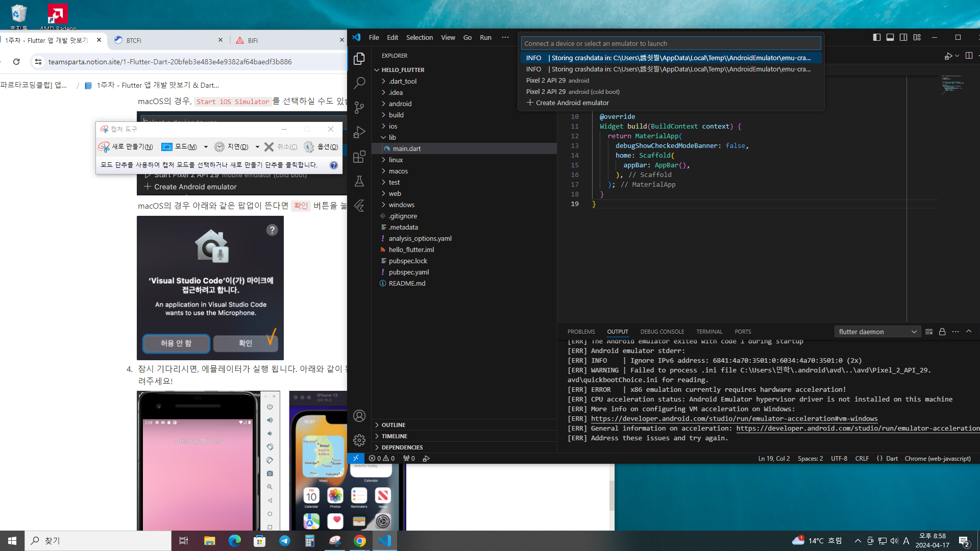Open Snipping Tool mode (모드) dropdown arrow
This screenshot has height=551, width=980.
206,147
